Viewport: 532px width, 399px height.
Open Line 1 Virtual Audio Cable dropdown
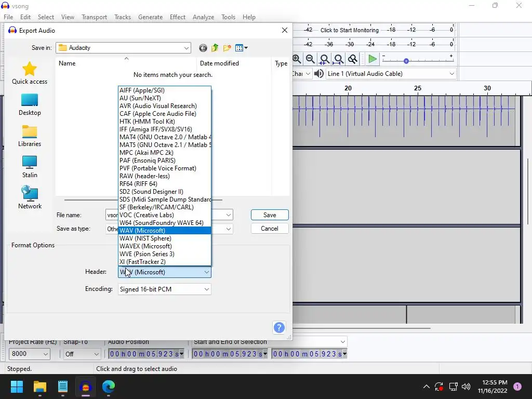pos(391,74)
